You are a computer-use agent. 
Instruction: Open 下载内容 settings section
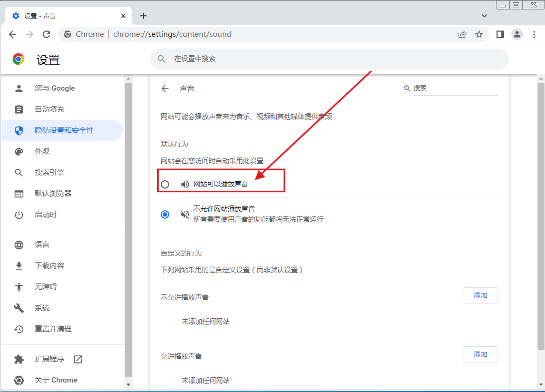pos(63,266)
